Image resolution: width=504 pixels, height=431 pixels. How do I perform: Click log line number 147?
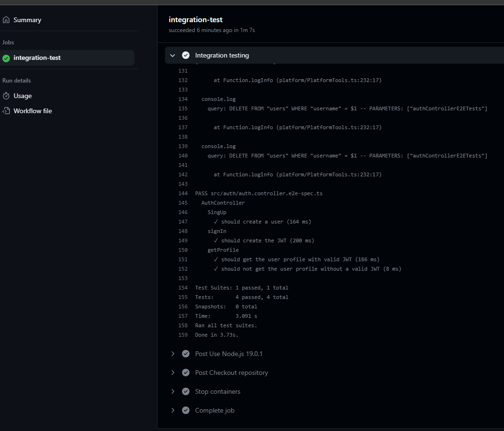[x=183, y=222]
